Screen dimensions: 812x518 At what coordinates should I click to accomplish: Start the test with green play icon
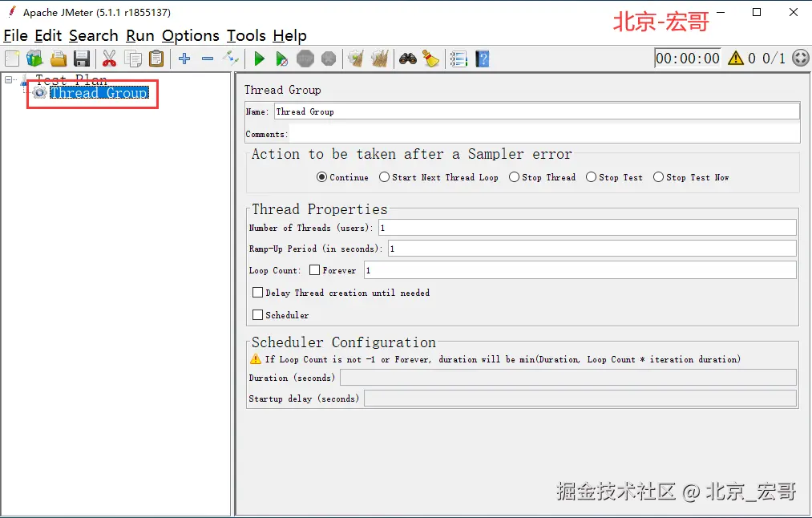tap(260, 59)
